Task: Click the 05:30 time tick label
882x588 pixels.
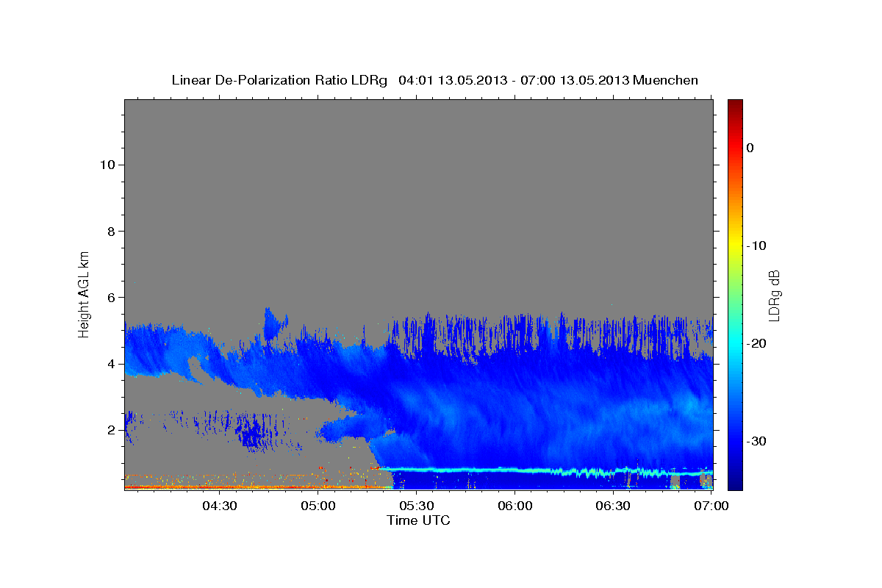Action: point(416,506)
